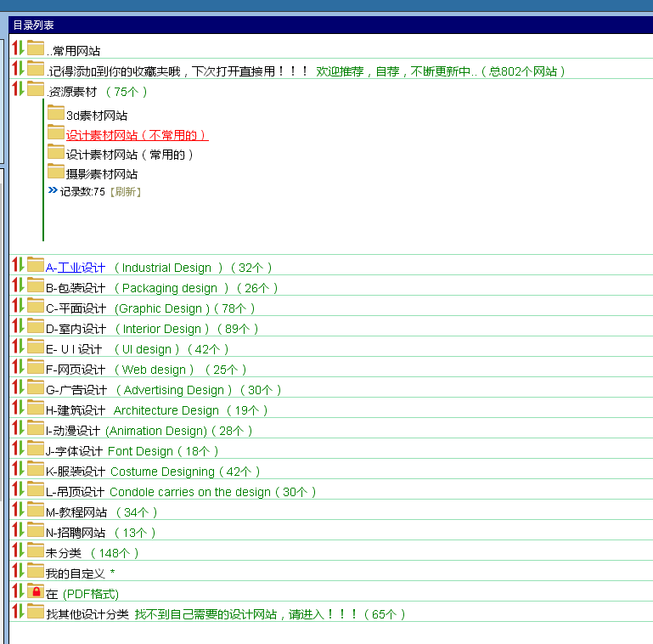The width and height of the screenshot is (653, 644).
Task: Open the 设计素材网站（不常用的）link
Action: (137, 135)
